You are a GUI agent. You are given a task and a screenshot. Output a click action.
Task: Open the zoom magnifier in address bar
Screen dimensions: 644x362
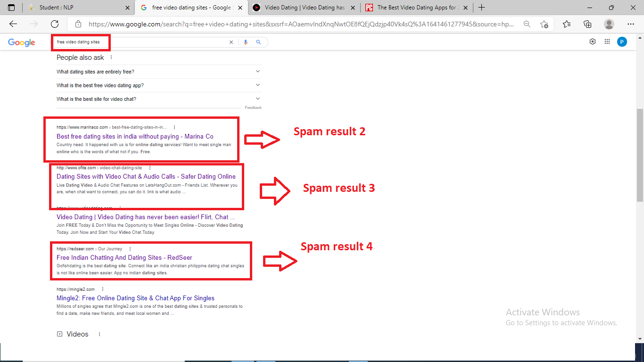click(527, 24)
